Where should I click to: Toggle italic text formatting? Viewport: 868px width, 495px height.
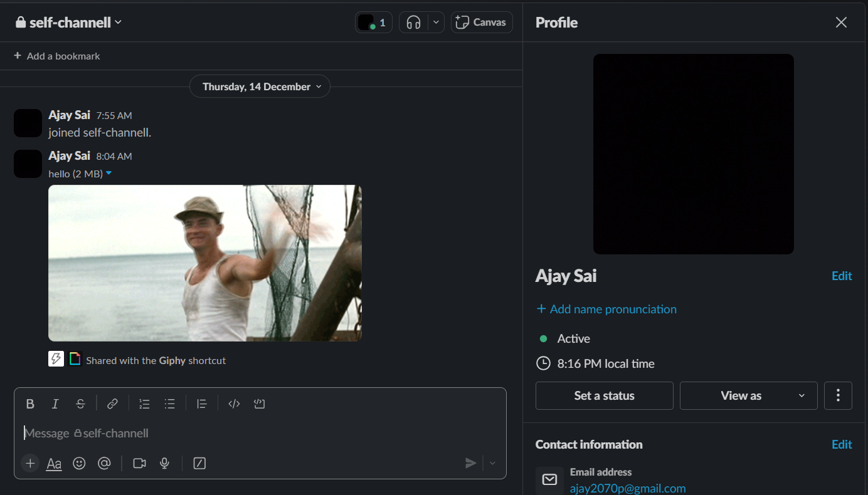pyautogui.click(x=55, y=404)
